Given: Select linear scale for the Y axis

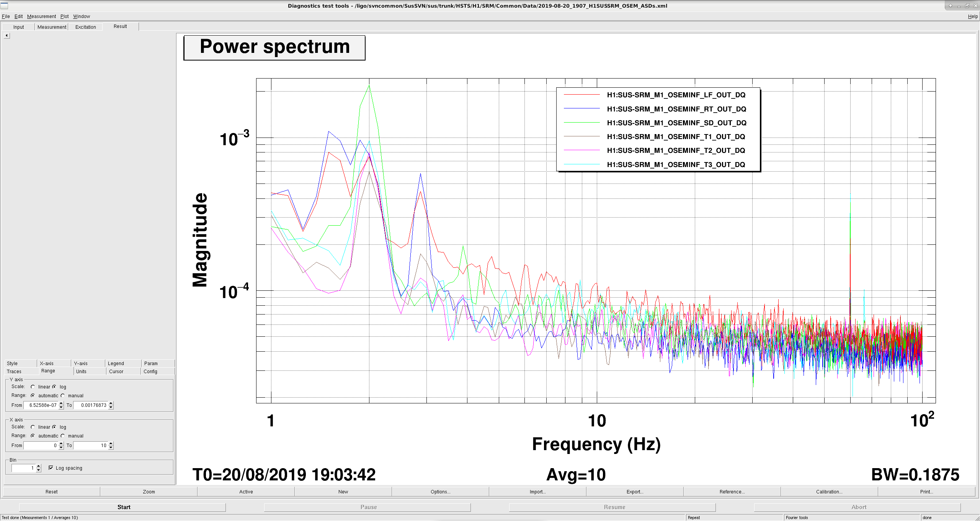Looking at the screenshot, I should [33, 387].
